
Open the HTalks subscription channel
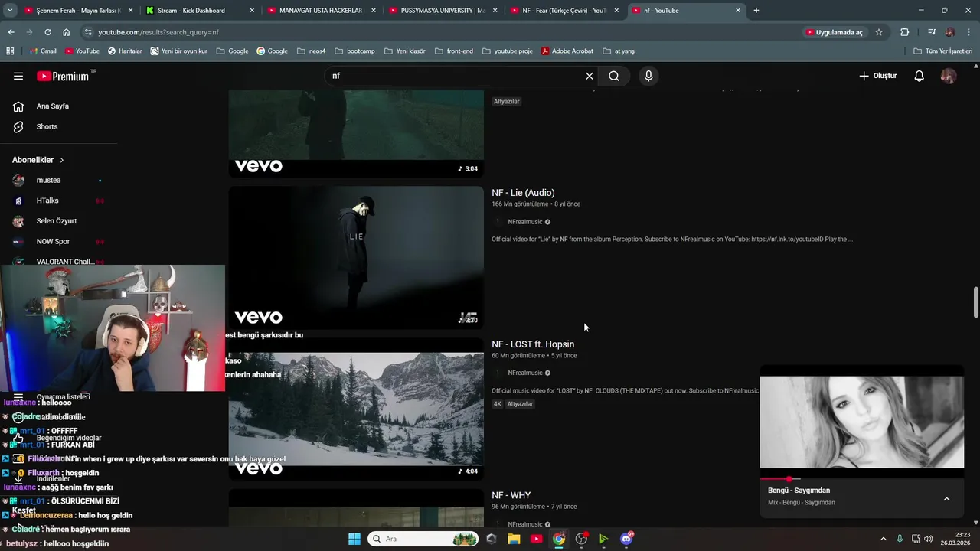(x=47, y=201)
